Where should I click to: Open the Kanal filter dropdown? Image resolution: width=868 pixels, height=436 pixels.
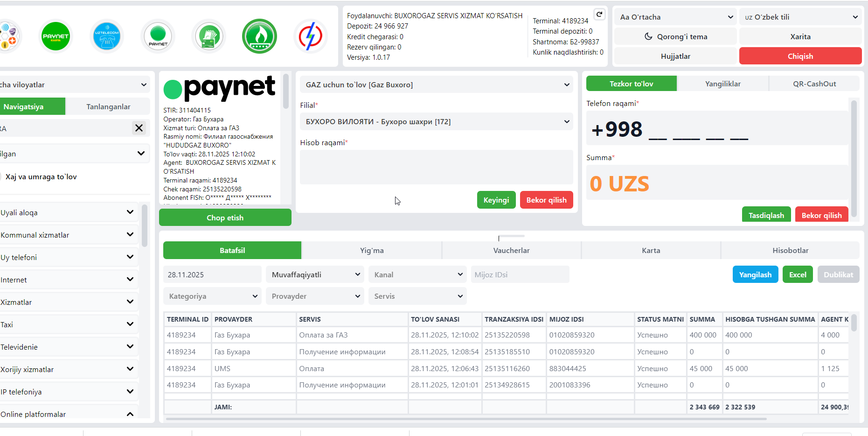pos(417,274)
